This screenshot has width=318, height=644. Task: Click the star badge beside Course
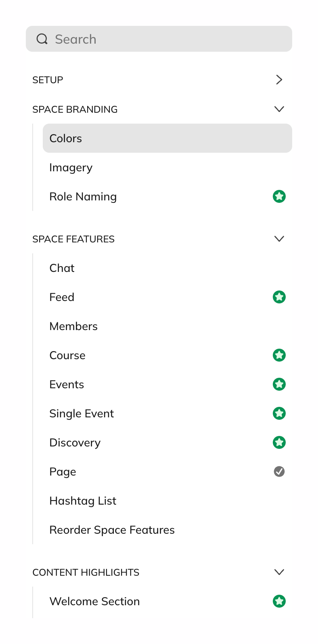[279, 355]
